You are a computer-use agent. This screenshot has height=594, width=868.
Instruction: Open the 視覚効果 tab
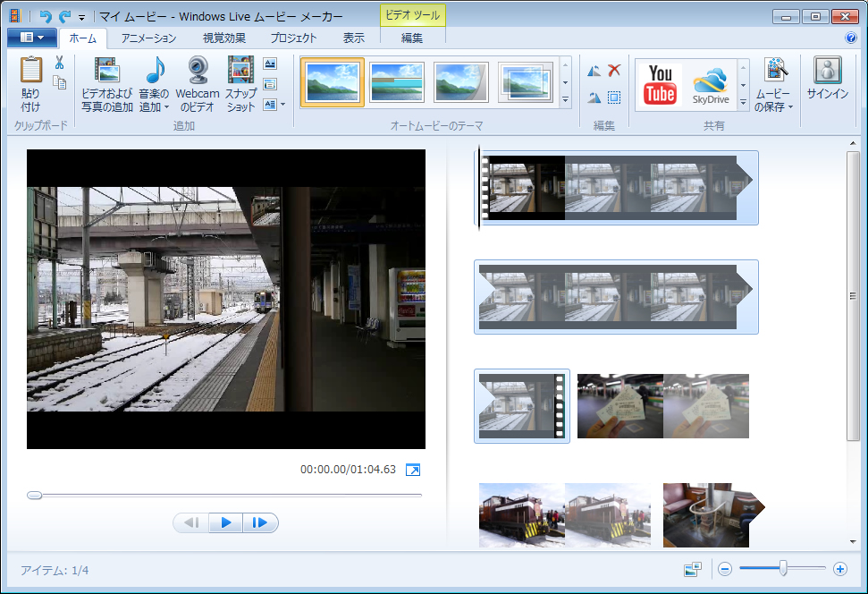[x=224, y=38]
